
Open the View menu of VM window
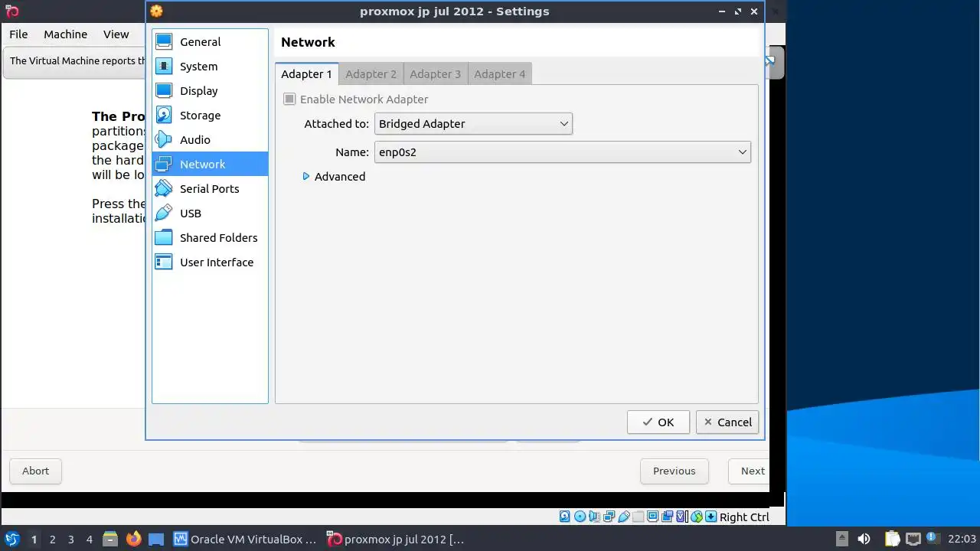tap(116, 34)
